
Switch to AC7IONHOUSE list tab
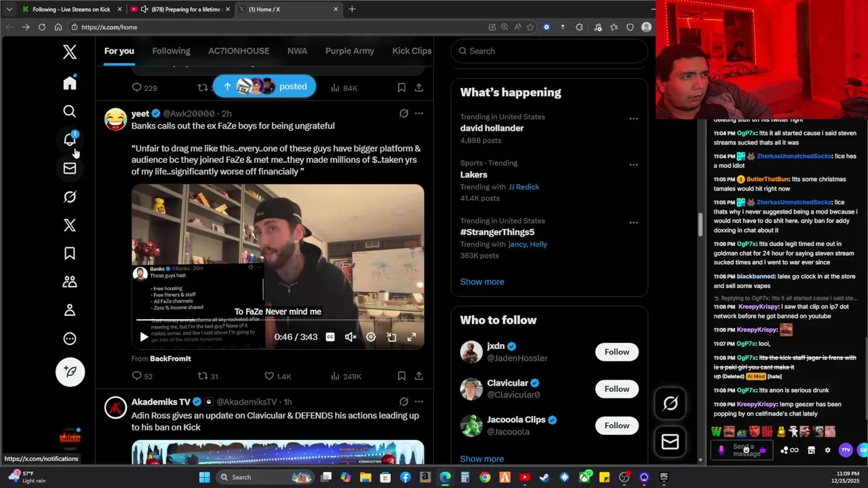(239, 51)
